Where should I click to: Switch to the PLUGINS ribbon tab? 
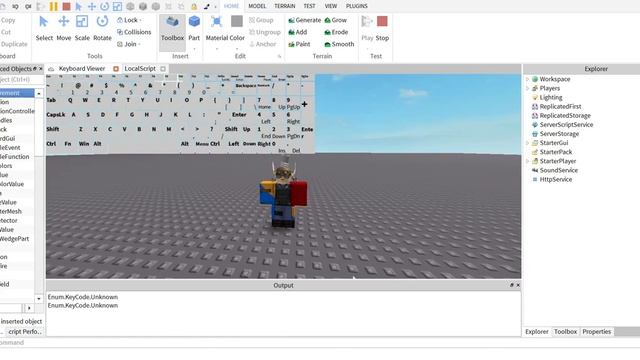tap(357, 6)
